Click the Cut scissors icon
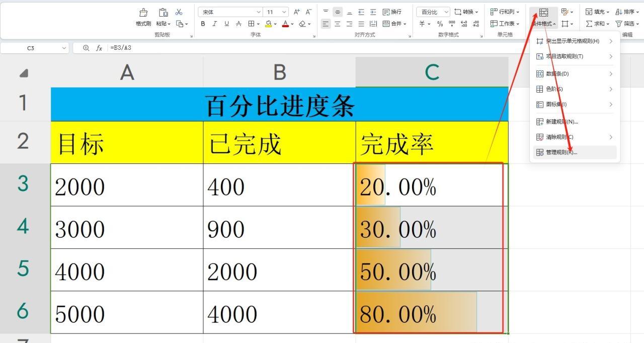 (179, 12)
